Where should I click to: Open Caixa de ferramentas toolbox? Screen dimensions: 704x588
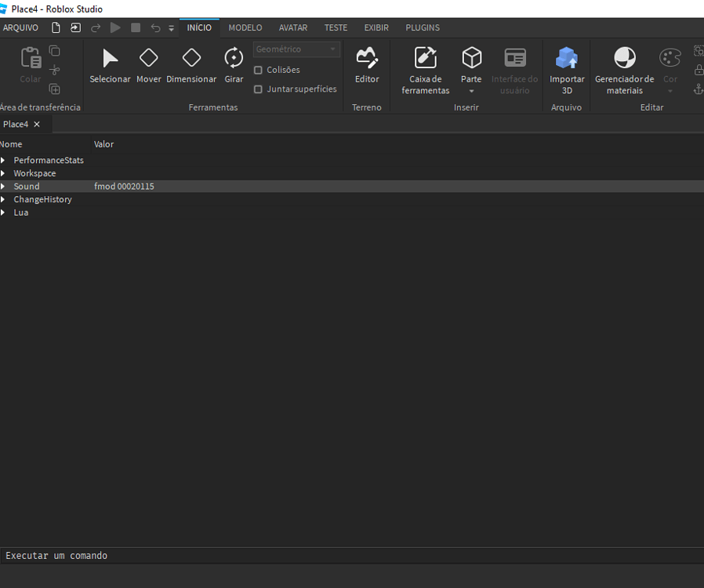[426, 66]
